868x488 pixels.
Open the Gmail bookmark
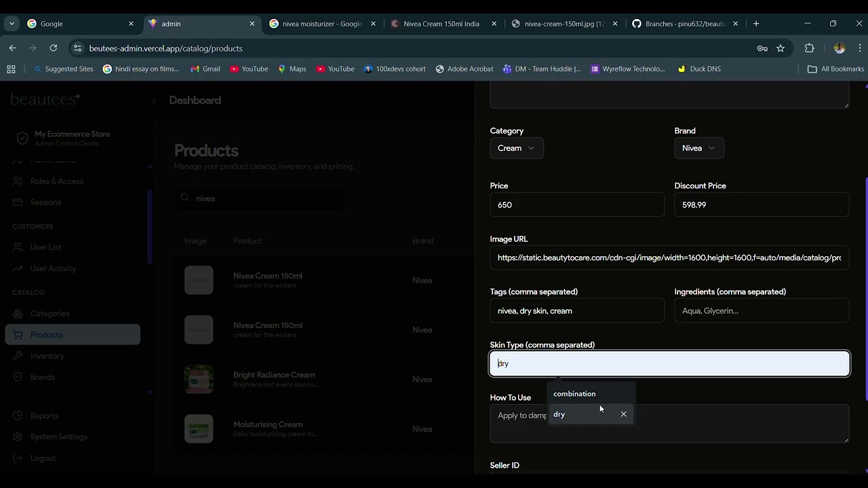(205, 68)
